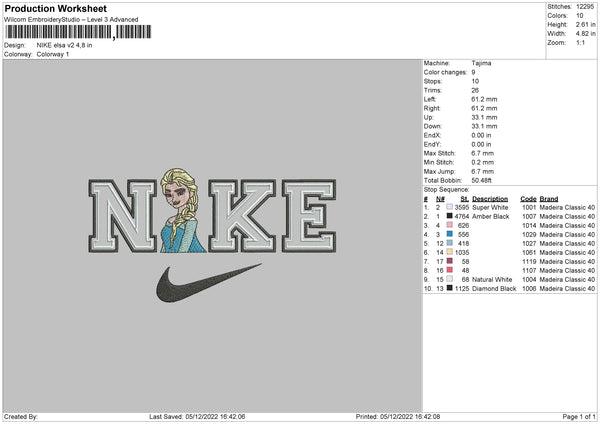Click the pink swatch for code 1014

pyautogui.click(x=450, y=225)
